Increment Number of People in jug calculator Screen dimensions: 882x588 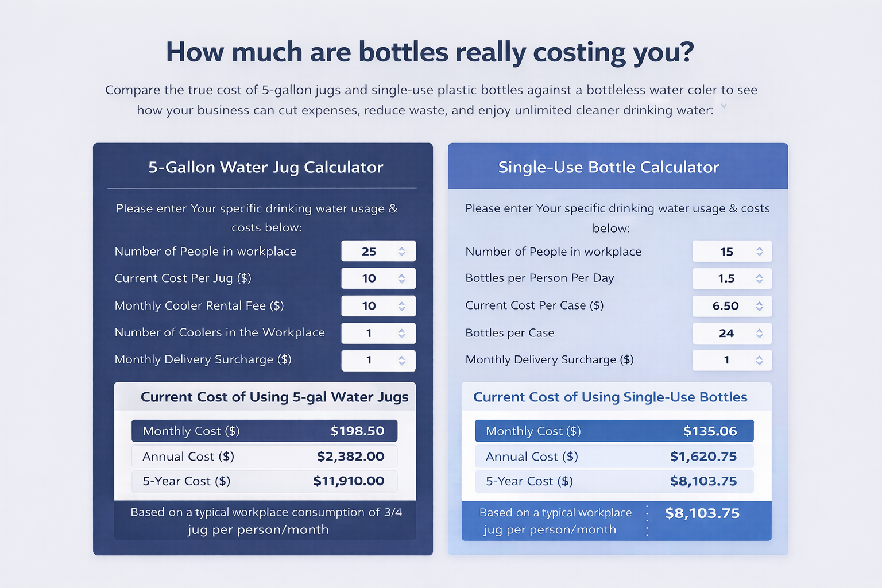401,248
